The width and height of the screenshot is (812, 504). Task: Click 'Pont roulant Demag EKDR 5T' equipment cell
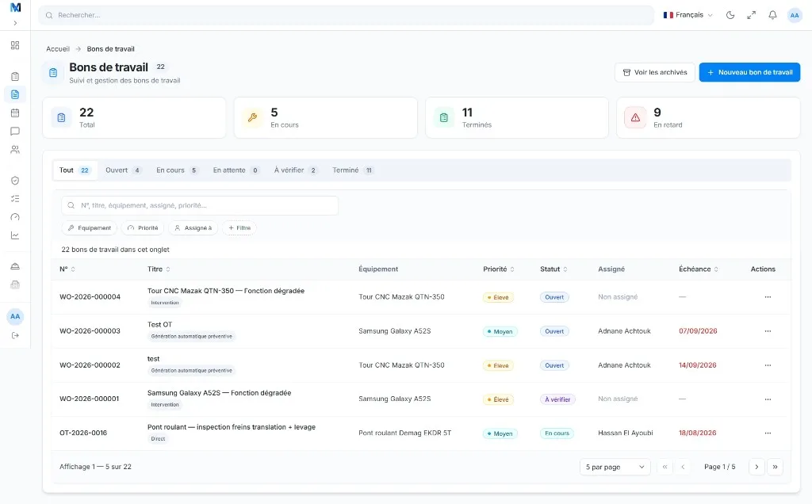click(x=405, y=433)
